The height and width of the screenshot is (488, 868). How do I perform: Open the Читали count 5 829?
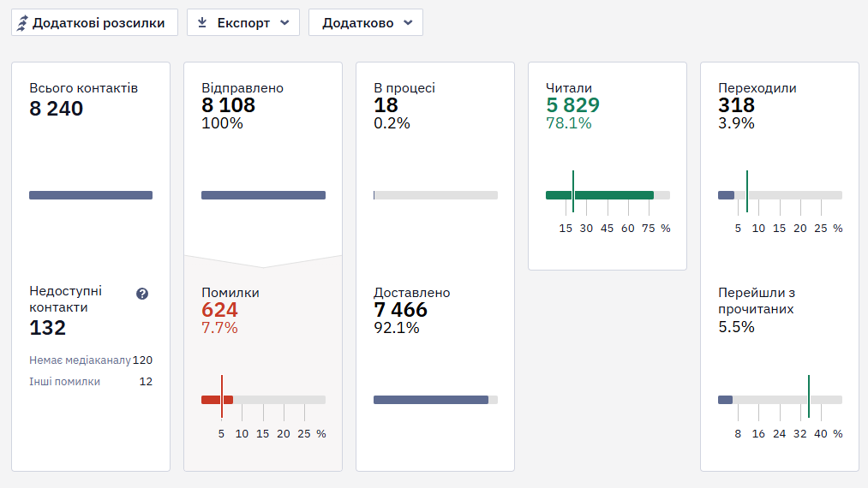[572, 105]
